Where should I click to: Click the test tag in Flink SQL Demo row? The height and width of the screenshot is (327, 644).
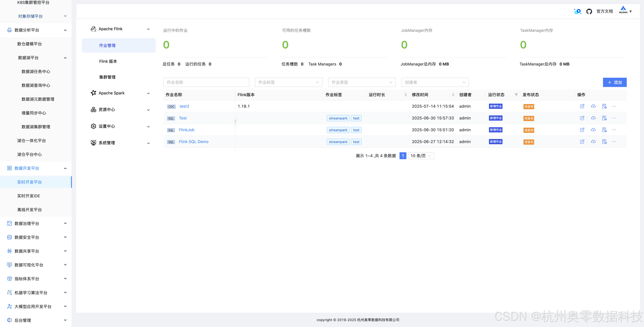356,142
